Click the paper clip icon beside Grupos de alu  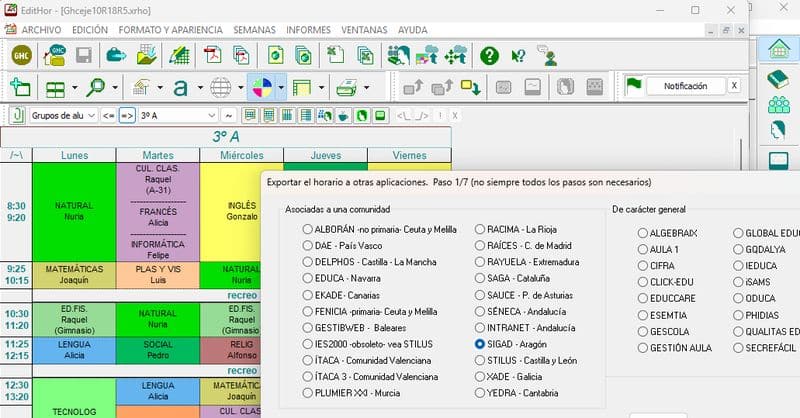pyautogui.click(x=17, y=115)
